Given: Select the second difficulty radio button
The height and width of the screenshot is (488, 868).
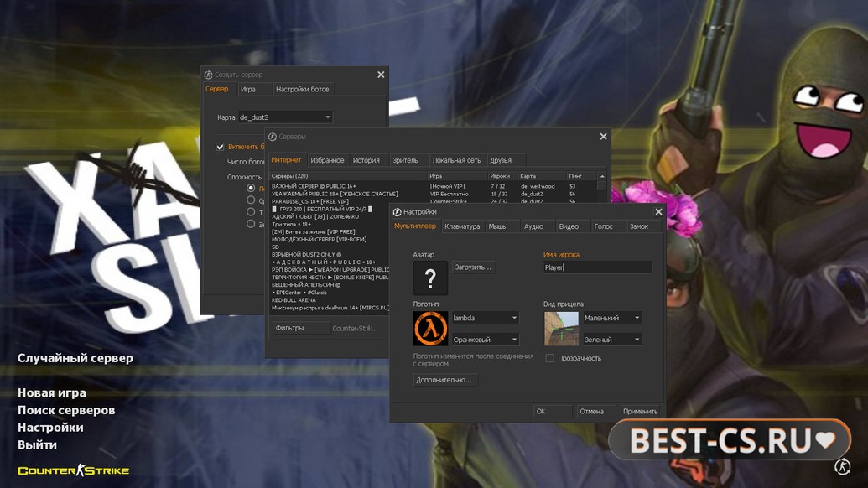Looking at the screenshot, I should click(251, 200).
